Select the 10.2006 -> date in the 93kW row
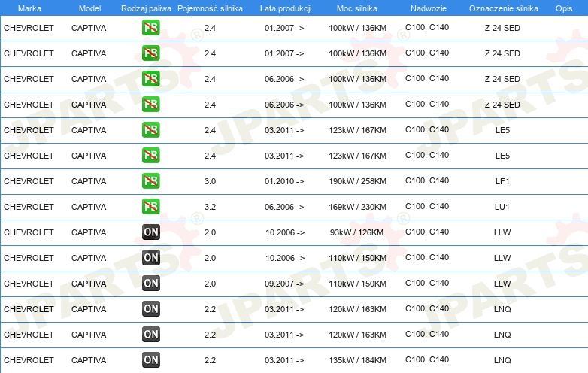Image resolution: width=588 pixels, height=373 pixels. pos(285,232)
